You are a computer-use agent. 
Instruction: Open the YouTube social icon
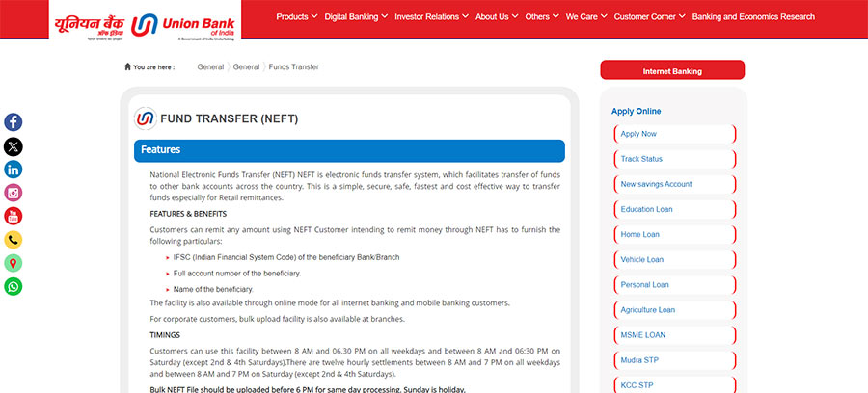pos(14,216)
